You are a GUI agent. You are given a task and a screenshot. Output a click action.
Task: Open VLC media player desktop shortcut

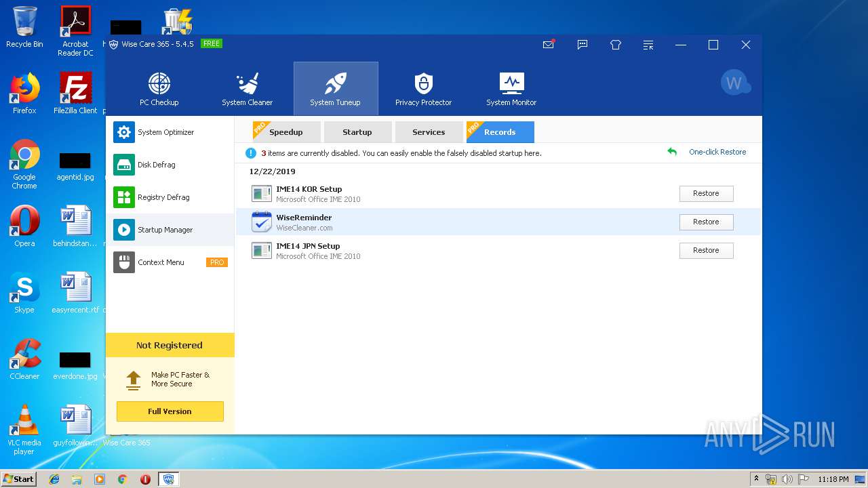pos(24,430)
